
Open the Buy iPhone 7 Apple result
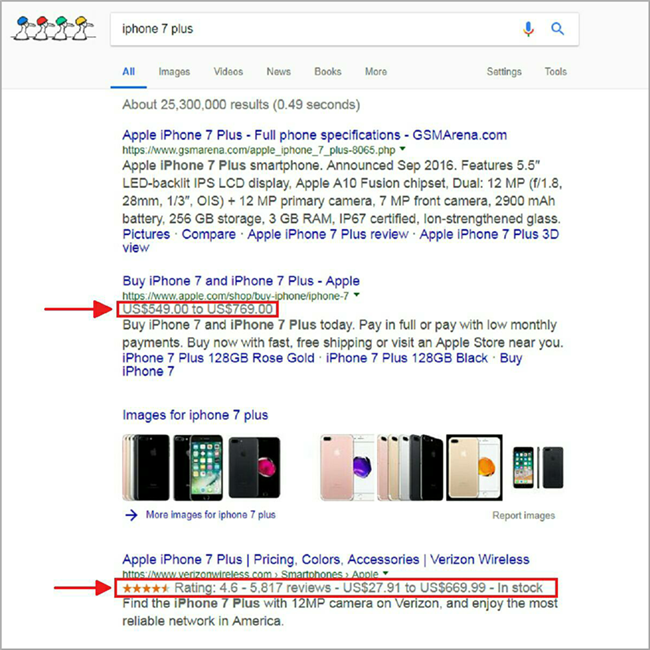tap(240, 281)
